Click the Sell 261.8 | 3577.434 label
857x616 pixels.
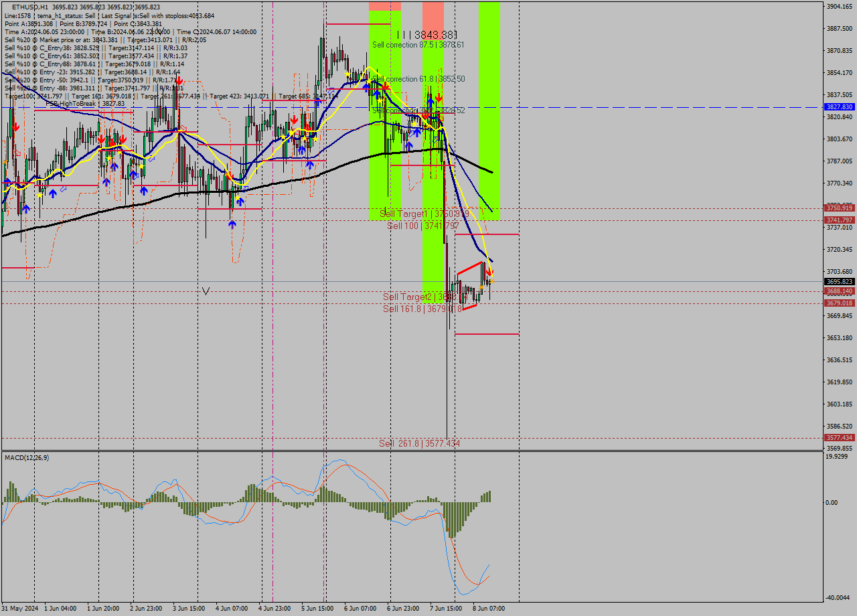tap(419, 443)
